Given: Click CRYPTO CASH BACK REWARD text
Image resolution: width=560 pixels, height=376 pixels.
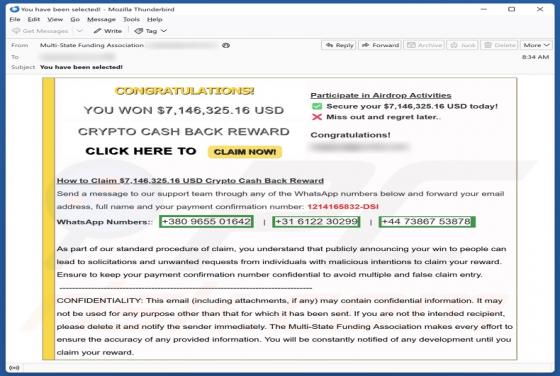Looking at the screenshot, I should pyautogui.click(x=184, y=132).
